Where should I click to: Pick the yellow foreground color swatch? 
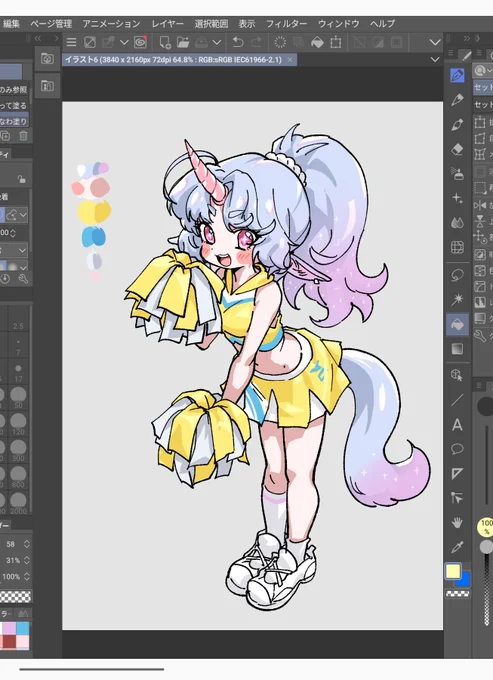click(x=453, y=571)
